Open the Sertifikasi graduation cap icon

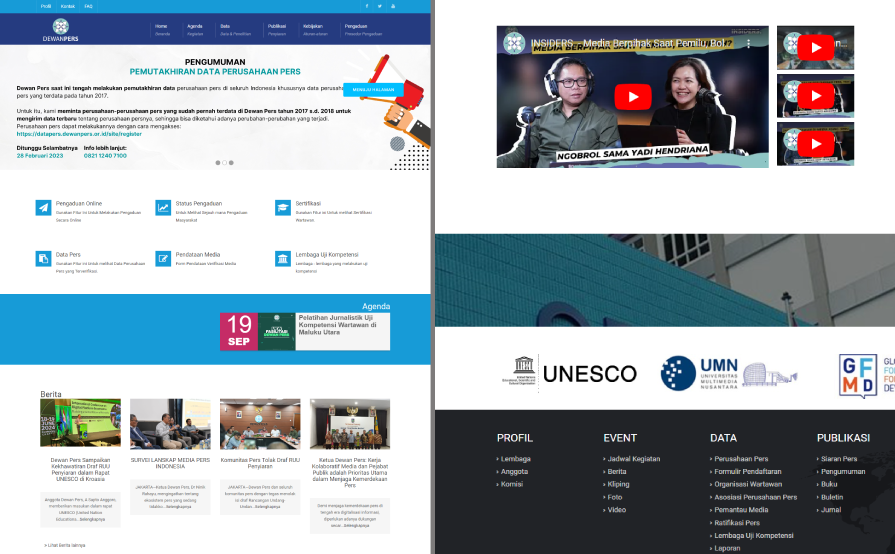pos(283,207)
